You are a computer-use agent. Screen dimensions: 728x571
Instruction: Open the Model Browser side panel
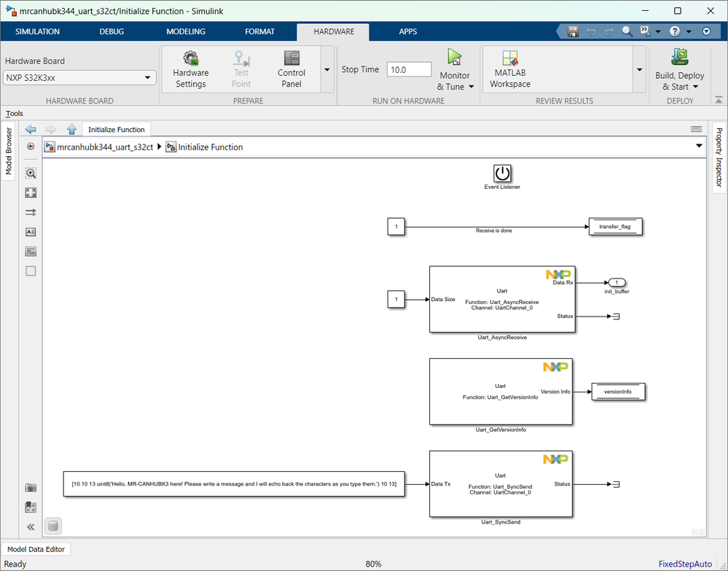coord(8,151)
